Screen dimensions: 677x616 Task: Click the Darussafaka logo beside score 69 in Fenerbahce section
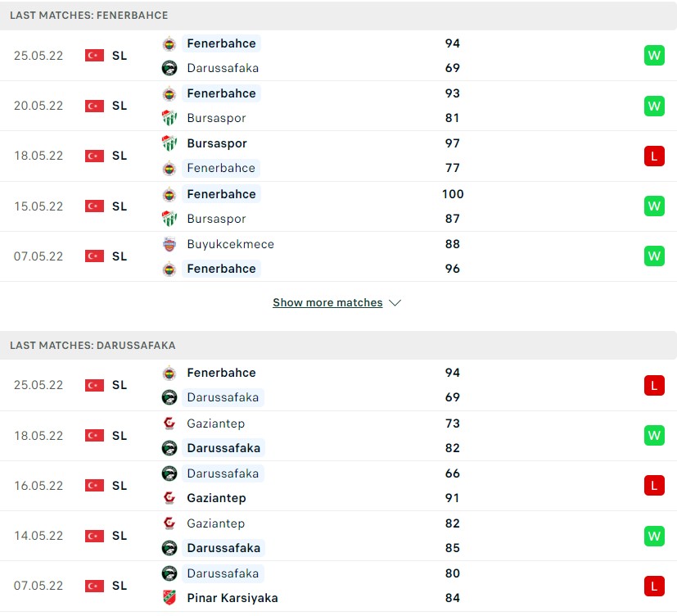click(x=169, y=68)
